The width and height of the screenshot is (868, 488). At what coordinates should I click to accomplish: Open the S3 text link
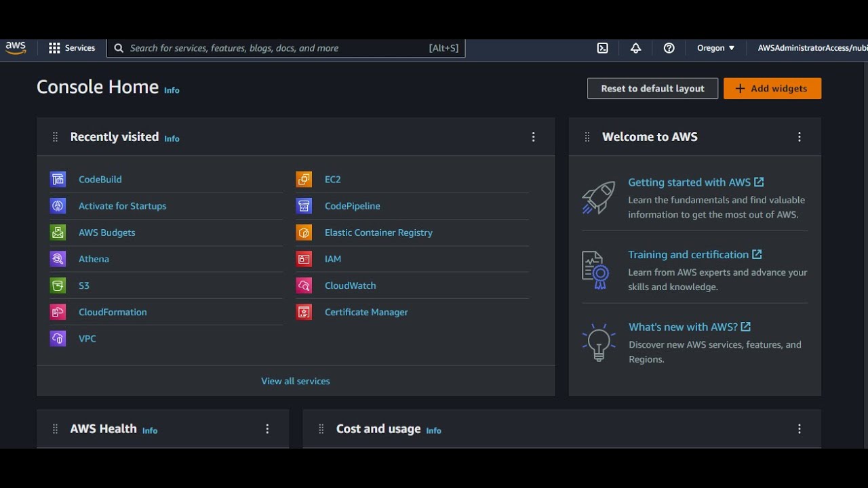pos(84,285)
